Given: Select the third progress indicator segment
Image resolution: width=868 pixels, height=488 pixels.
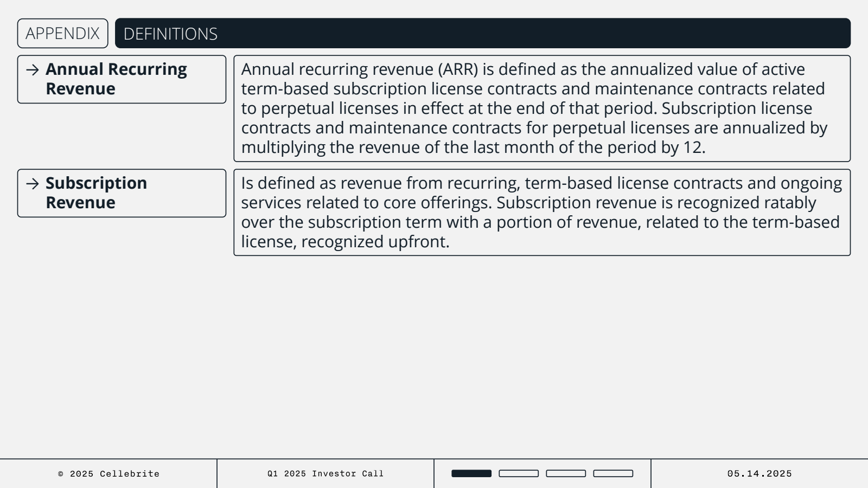Looking at the screenshot, I should (x=566, y=473).
